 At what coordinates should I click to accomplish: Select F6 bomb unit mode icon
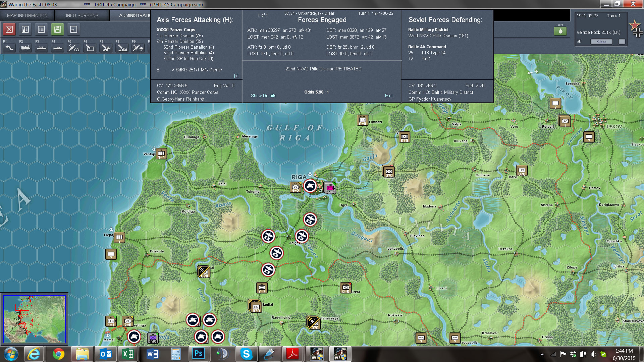[x=90, y=48]
